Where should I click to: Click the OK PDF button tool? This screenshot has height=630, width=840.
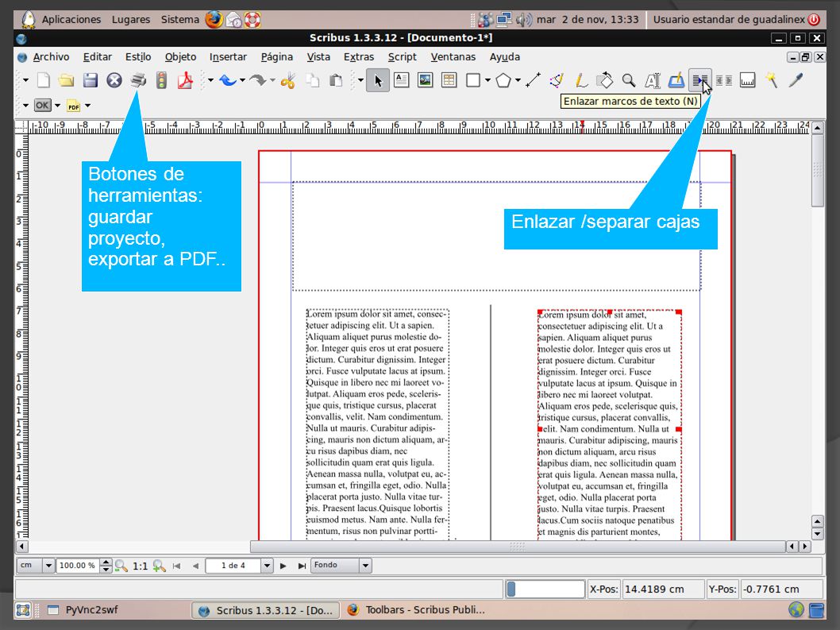tap(42, 105)
